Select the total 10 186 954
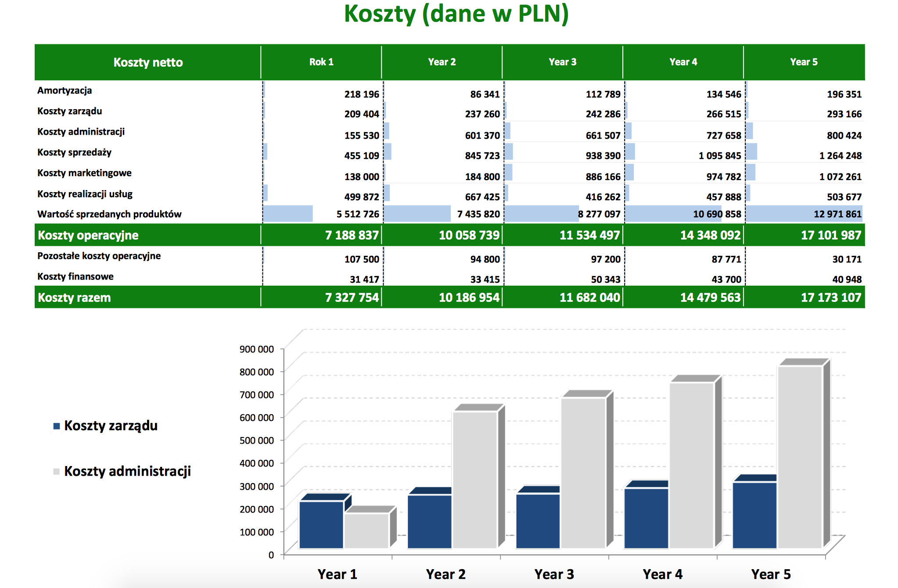Viewport: 898px width, 588px height. [x=469, y=298]
